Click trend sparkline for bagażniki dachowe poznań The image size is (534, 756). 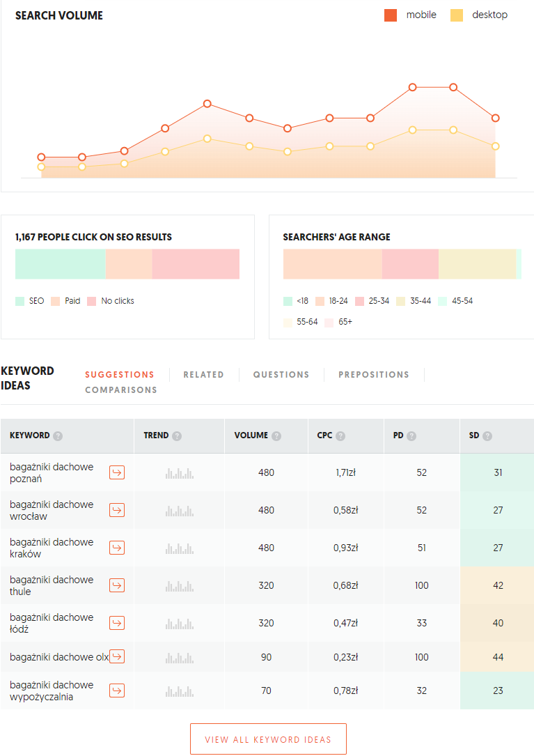(x=180, y=474)
